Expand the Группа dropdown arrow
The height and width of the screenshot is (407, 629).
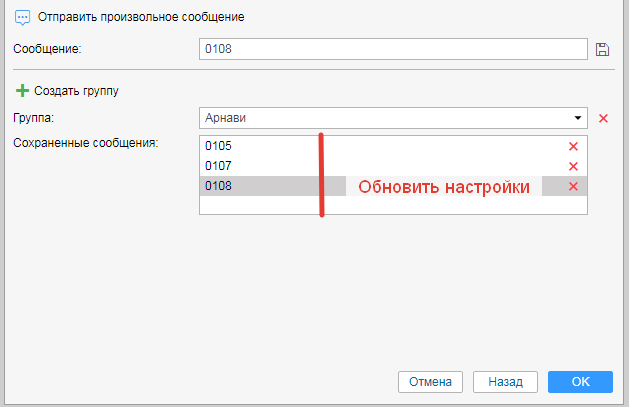(577, 118)
